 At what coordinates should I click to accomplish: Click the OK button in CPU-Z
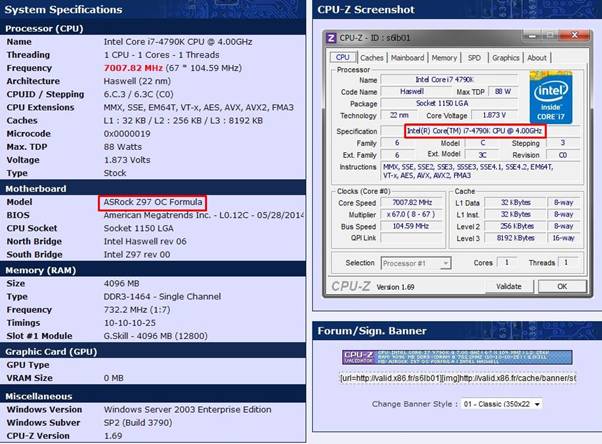coord(562,286)
